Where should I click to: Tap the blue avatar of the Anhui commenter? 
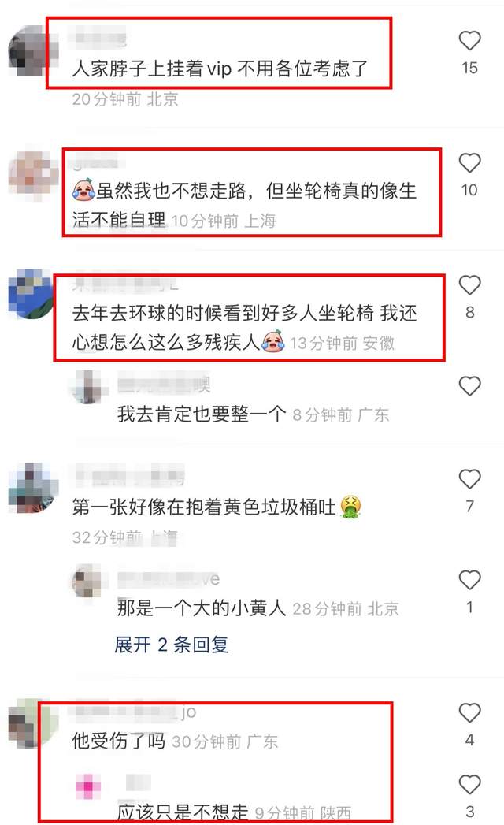click(31, 294)
